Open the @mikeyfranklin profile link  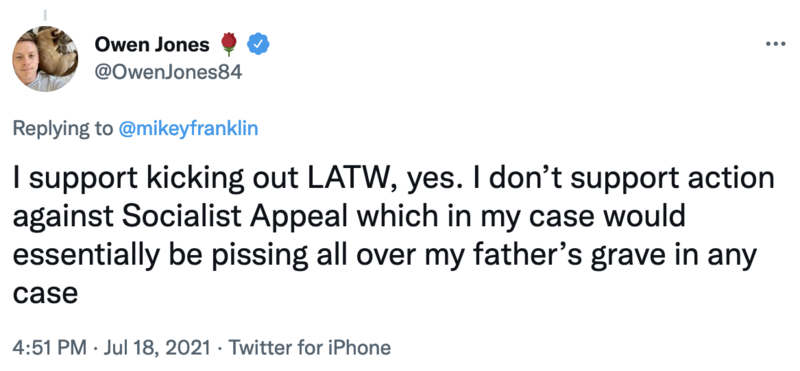pos(188,128)
